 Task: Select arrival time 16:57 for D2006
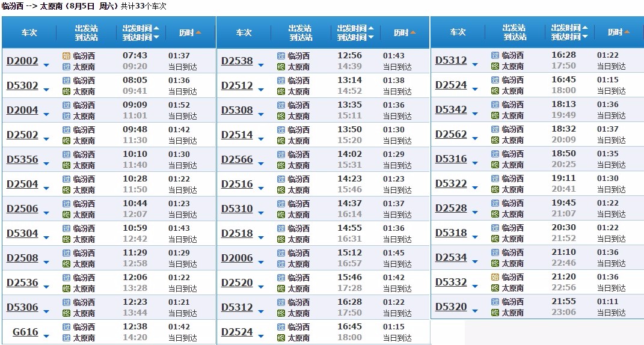[x=349, y=264]
